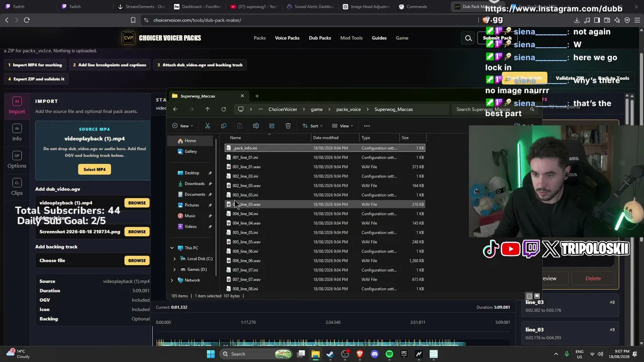Click the dub timeline waveform track
This screenshot has width=644, height=362.
click(312, 343)
